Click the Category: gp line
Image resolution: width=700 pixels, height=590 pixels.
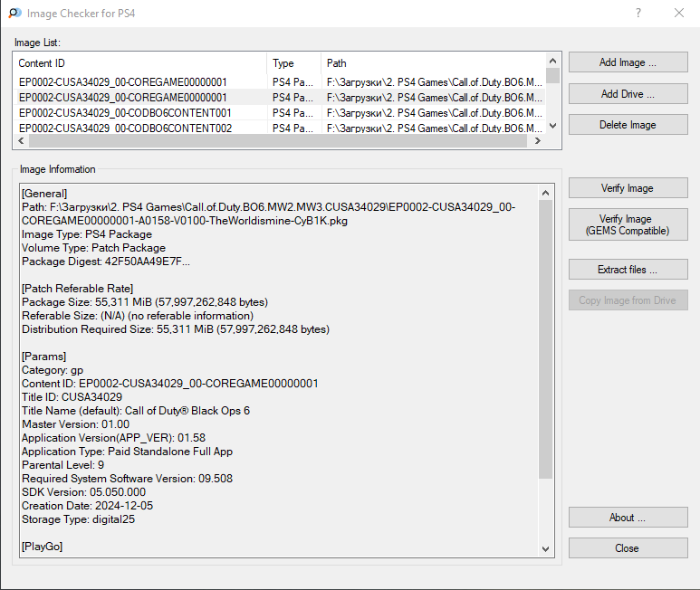click(x=53, y=370)
